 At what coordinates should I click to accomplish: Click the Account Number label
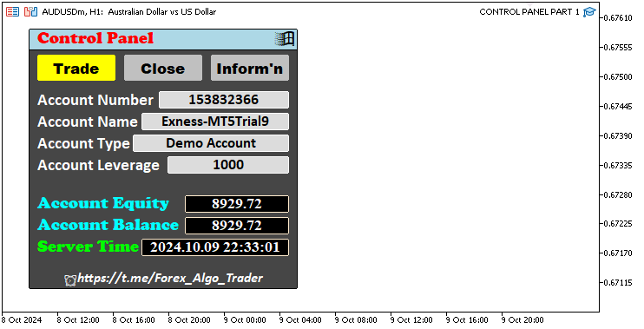click(x=95, y=100)
